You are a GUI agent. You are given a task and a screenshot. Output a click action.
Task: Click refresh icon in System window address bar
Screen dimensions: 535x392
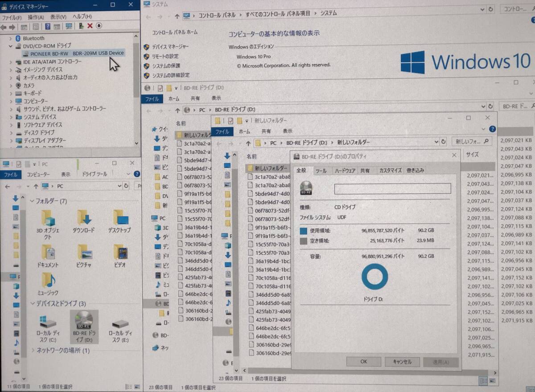491,9
